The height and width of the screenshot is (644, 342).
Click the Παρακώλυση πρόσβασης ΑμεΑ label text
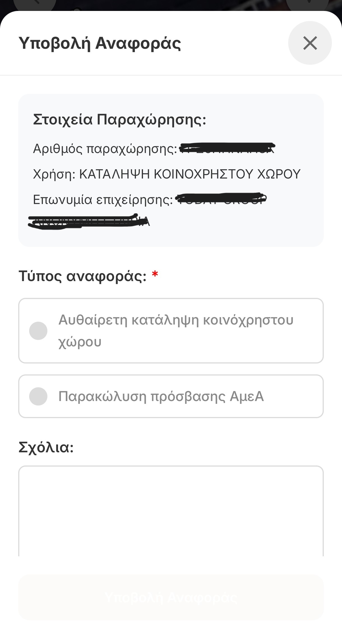click(161, 396)
